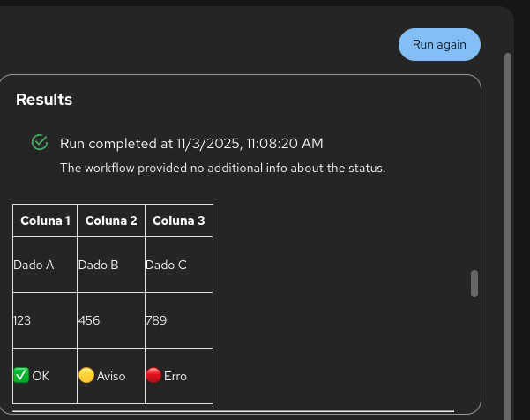Click the green OK checkmark icon

click(x=22, y=376)
